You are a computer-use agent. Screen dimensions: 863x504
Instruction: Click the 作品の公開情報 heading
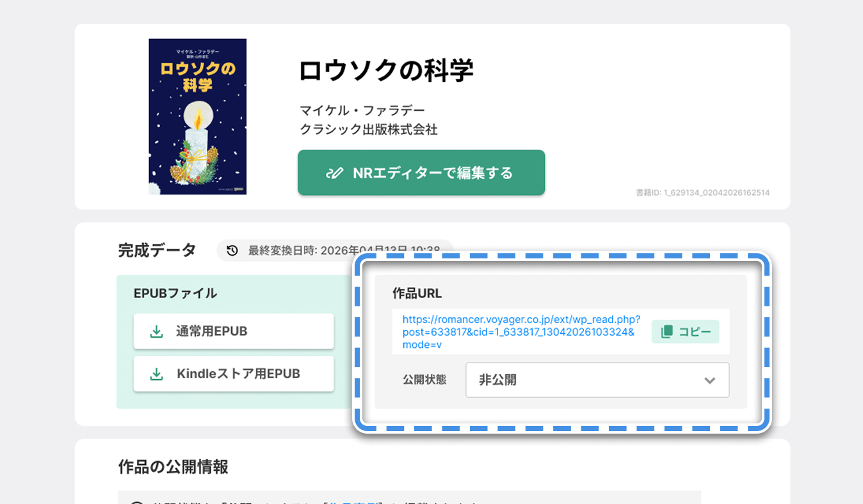(173, 467)
